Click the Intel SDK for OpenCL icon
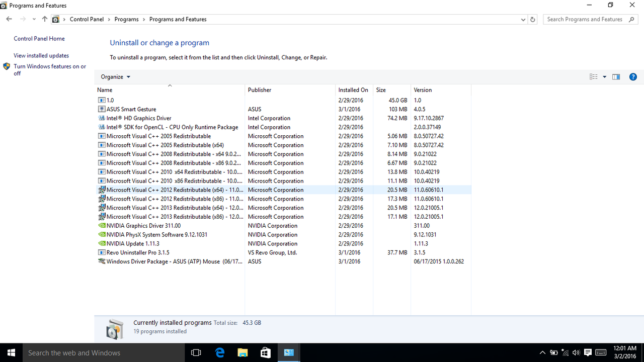 [102, 127]
